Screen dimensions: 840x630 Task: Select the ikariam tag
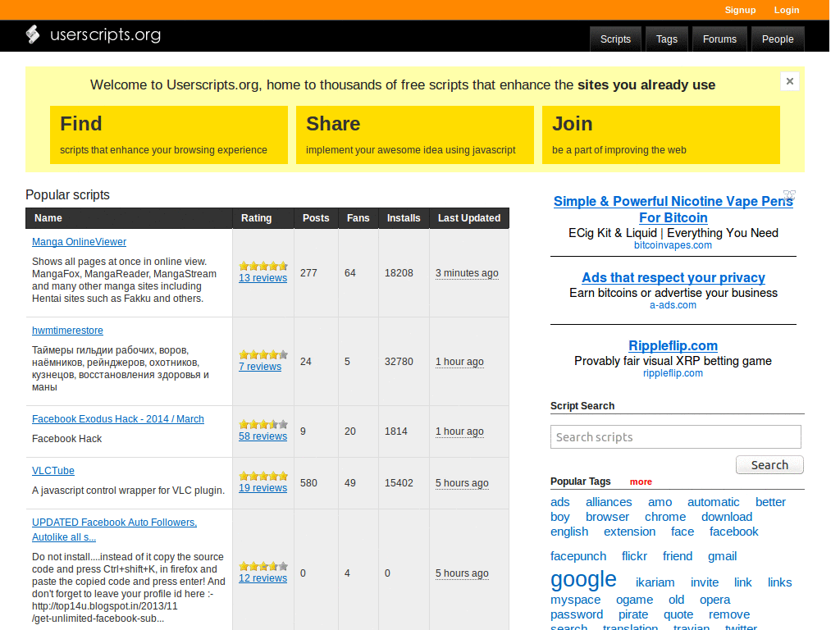pyautogui.click(x=655, y=582)
